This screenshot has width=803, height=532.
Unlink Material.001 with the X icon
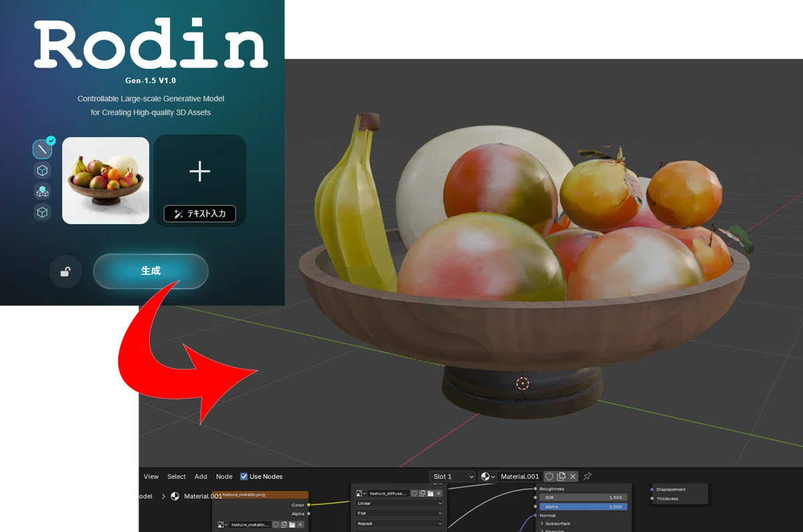point(573,476)
